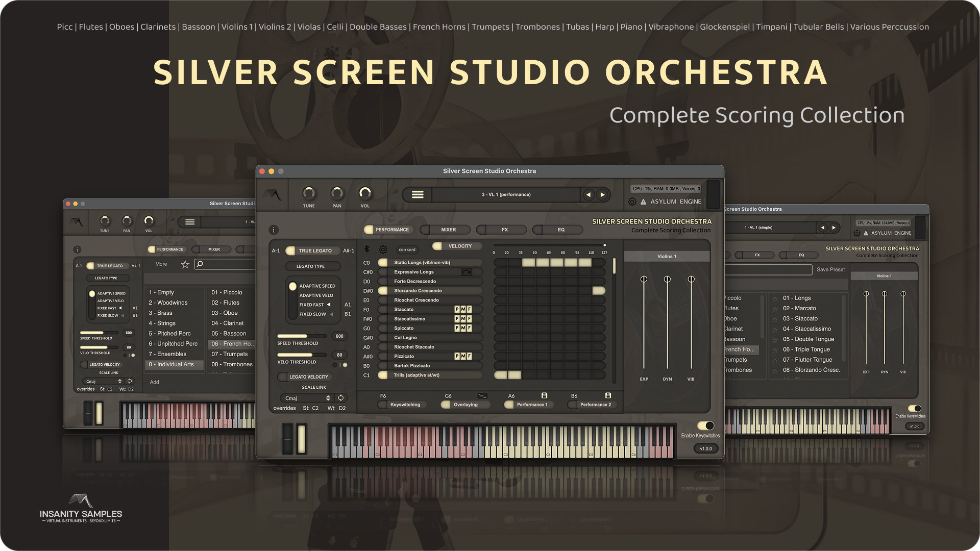Click the star beside 03 - Staccato
Image resolution: width=980 pixels, height=551 pixels.
click(775, 319)
